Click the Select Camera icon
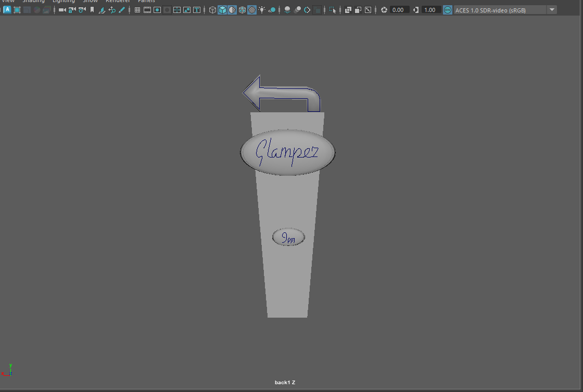Screen dimensions: 583x392 (x=62, y=10)
